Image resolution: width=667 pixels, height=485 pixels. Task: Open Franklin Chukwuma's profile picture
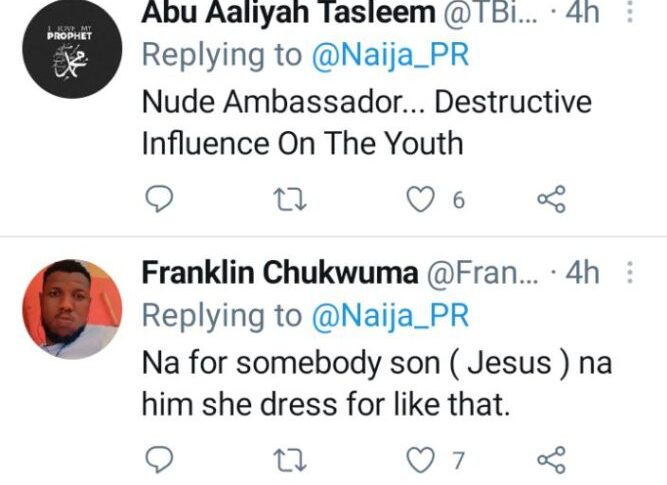coord(72,309)
